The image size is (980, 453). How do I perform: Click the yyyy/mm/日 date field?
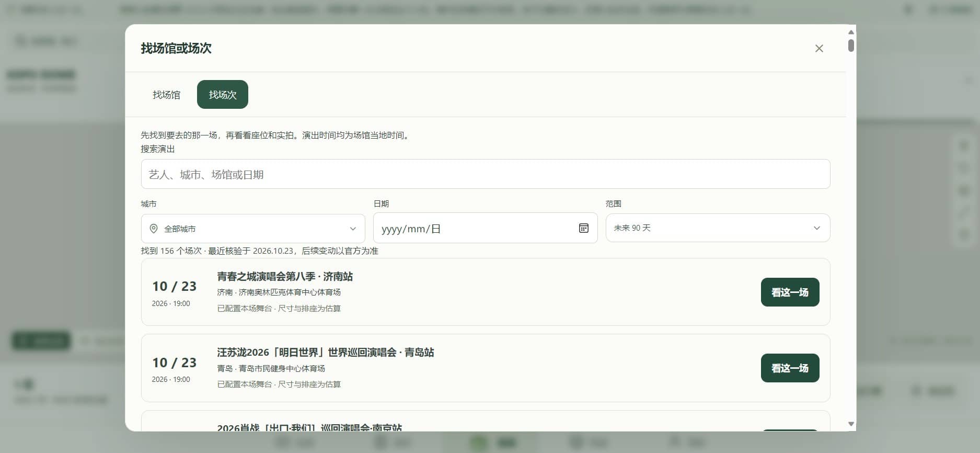coord(486,228)
